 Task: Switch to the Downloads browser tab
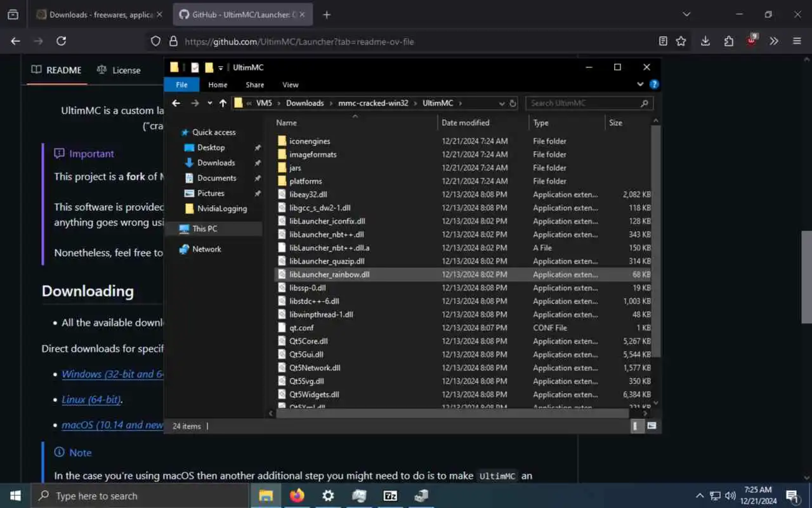98,15
